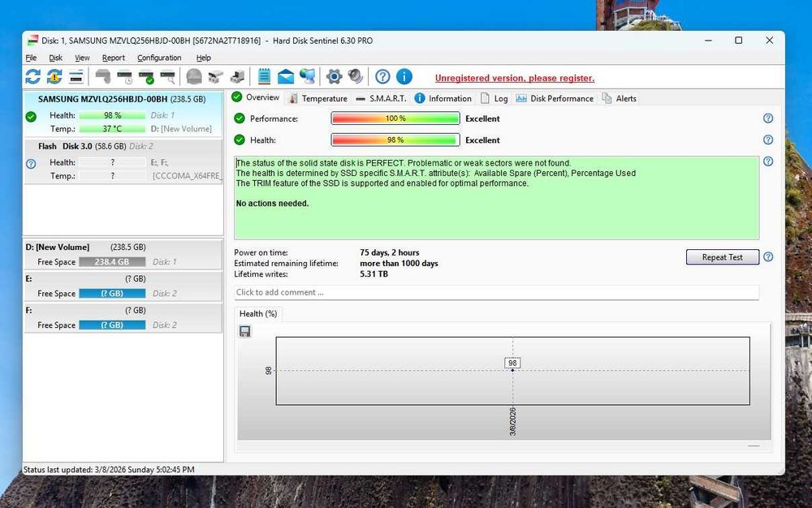This screenshot has height=508, width=812.
Task: Click the speaker sound toolbar icon
Action: [x=356, y=76]
